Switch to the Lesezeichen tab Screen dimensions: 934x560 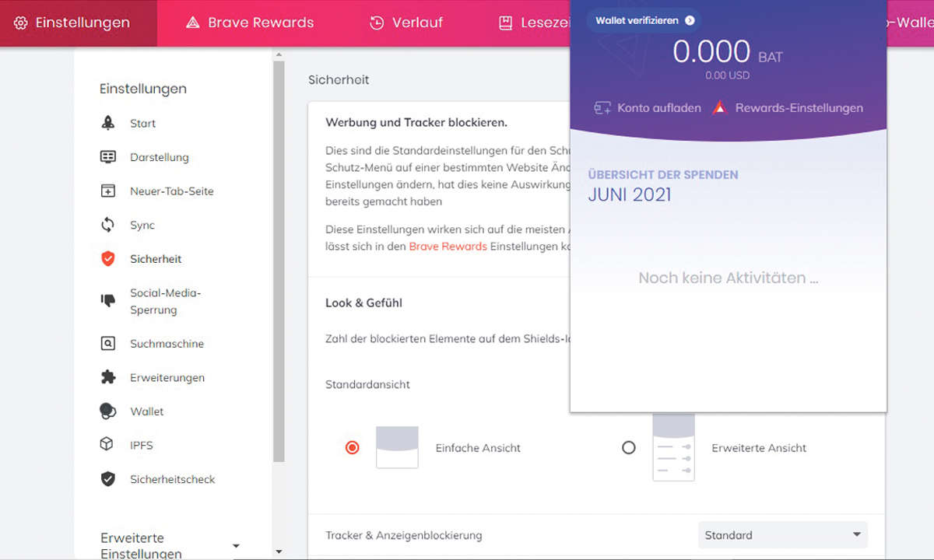[x=535, y=23]
